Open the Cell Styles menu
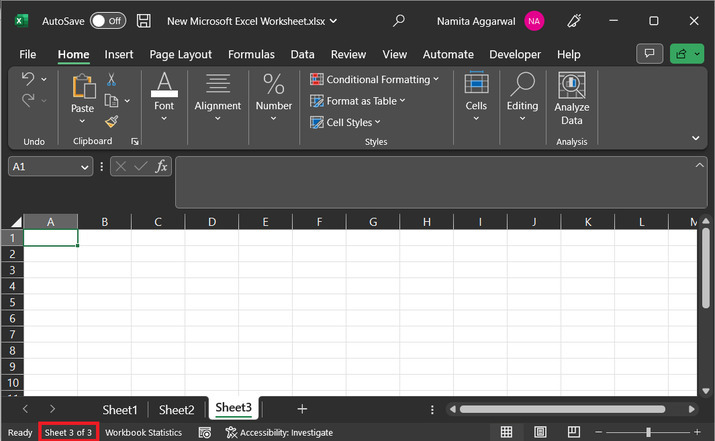 (345, 122)
